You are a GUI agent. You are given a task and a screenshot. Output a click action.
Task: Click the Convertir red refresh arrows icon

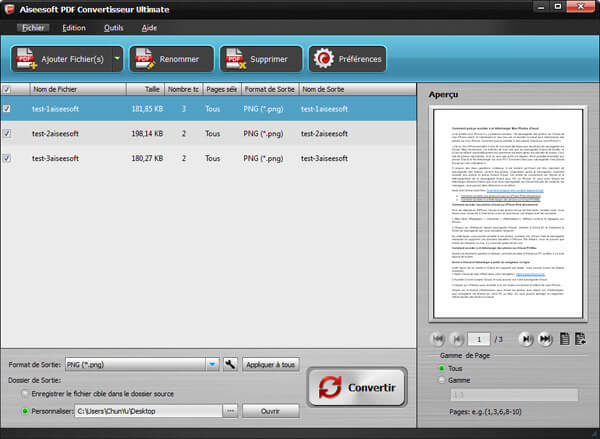[x=330, y=387]
